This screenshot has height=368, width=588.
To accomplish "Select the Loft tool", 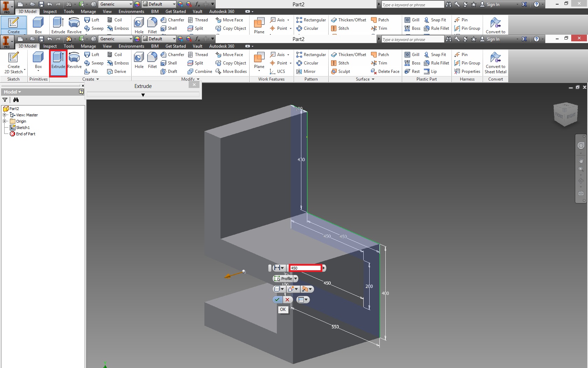I will [x=92, y=54].
